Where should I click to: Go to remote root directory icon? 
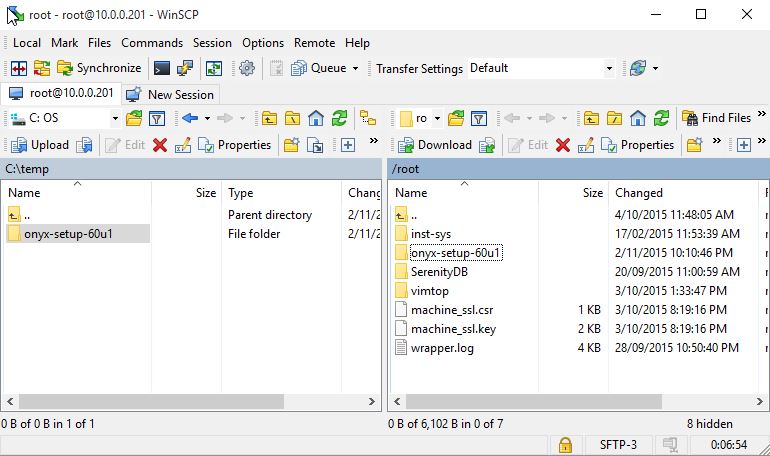(614, 118)
